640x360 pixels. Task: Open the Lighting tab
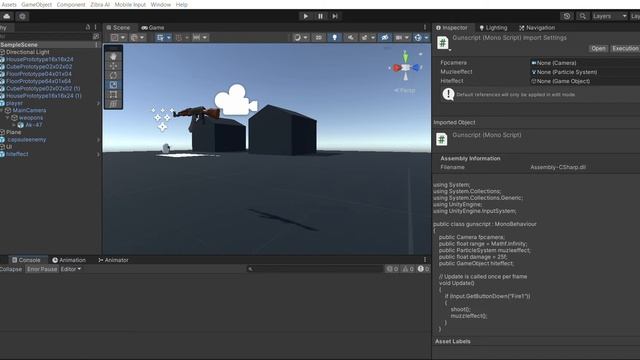coord(493,27)
